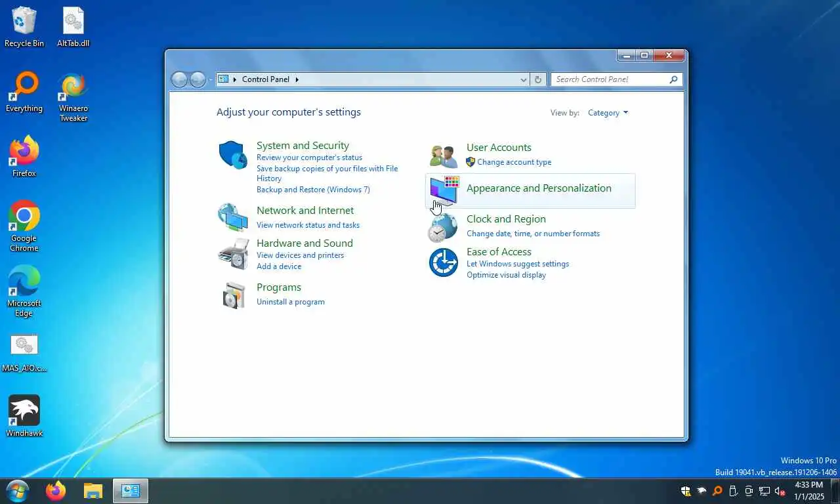Select the Windhawk desktop shortcut
Image resolution: width=840 pixels, height=504 pixels.
pyautogui.click(x=24, y=416)
